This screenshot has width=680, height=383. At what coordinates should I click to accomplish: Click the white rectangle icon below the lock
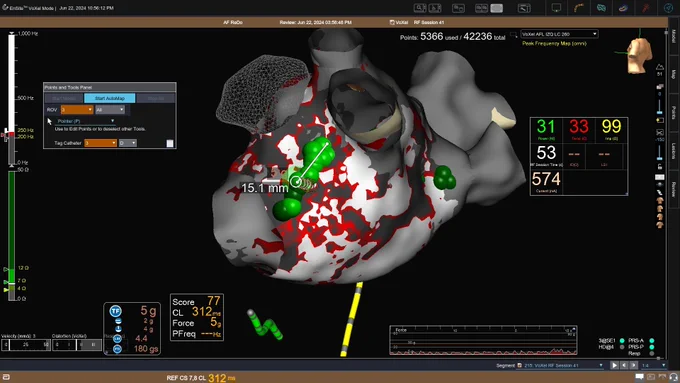coord(660,177)
